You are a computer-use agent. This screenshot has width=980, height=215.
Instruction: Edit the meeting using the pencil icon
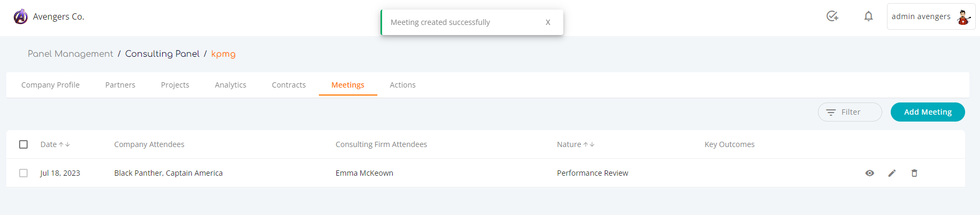point(892,173)
